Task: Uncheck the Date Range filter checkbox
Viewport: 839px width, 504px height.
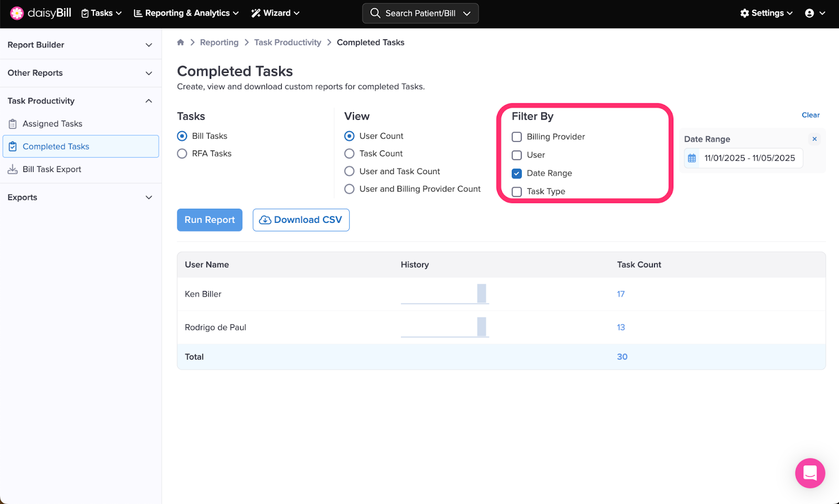Action: pyautogui.click(x=517, y=174)
